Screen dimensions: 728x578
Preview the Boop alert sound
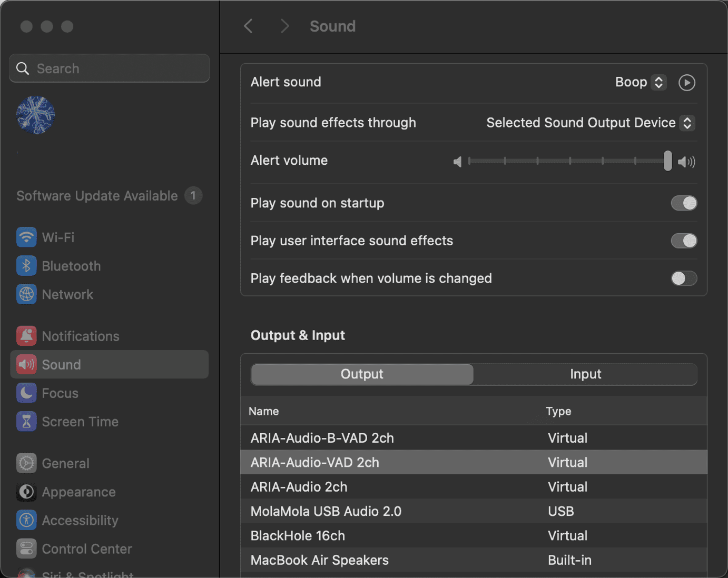click(x=686, y=82)
